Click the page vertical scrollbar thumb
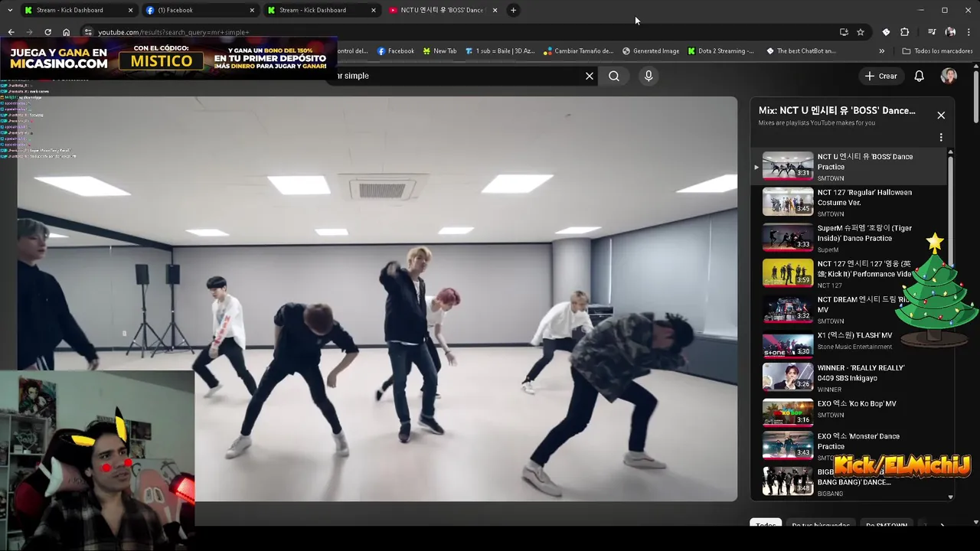Image resolution: width=980 pixels, height=551 pixels. (x=976, y=96)
